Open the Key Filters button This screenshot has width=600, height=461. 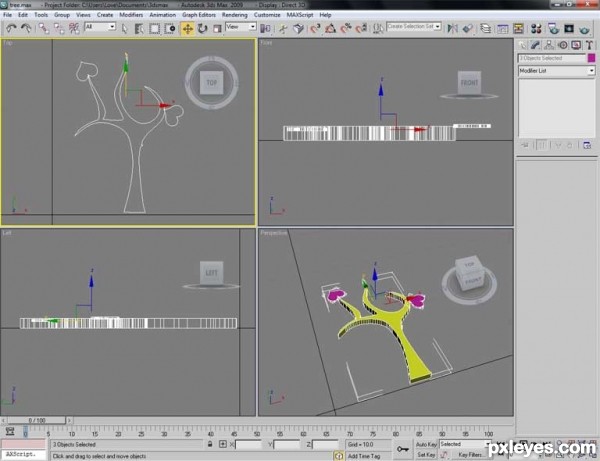coord(470,455)
